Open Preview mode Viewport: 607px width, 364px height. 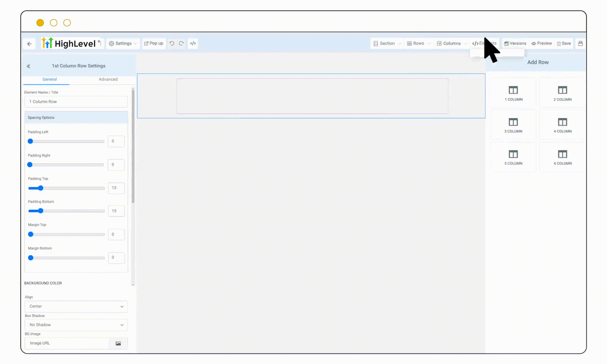pyautogui.click(x=542, y=43)
